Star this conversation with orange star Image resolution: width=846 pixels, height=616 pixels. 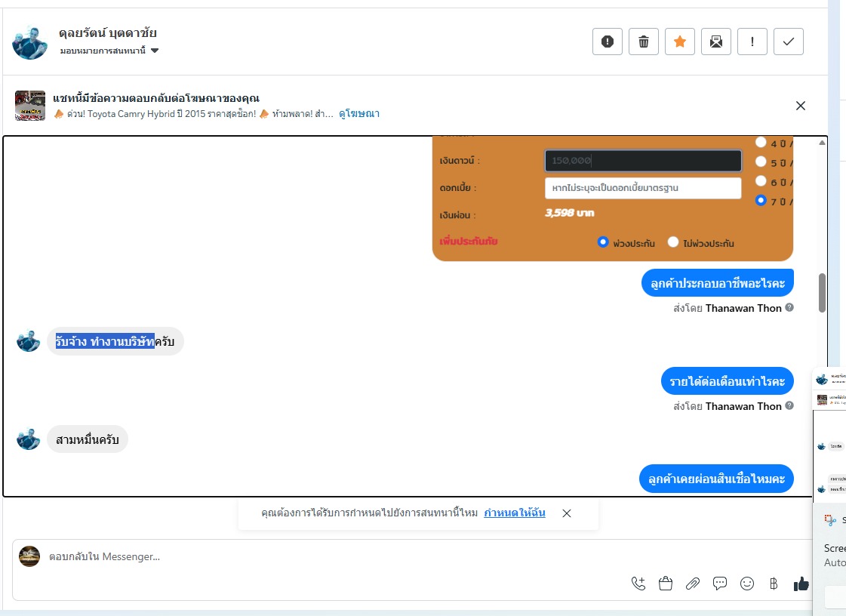[680, 42]
